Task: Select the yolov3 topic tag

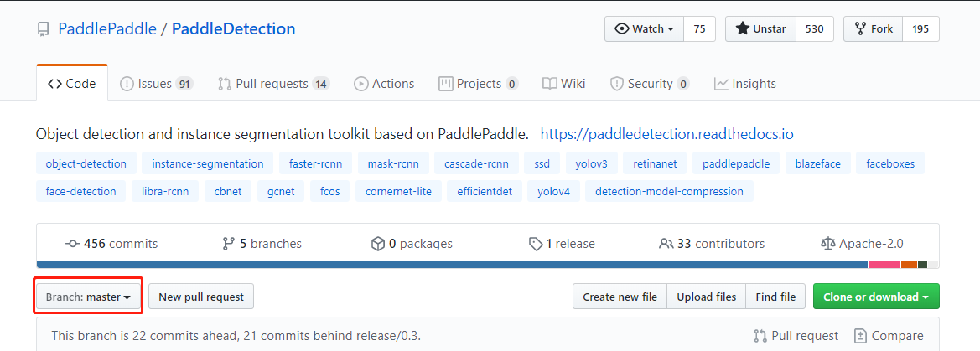Action: (592, 163)
